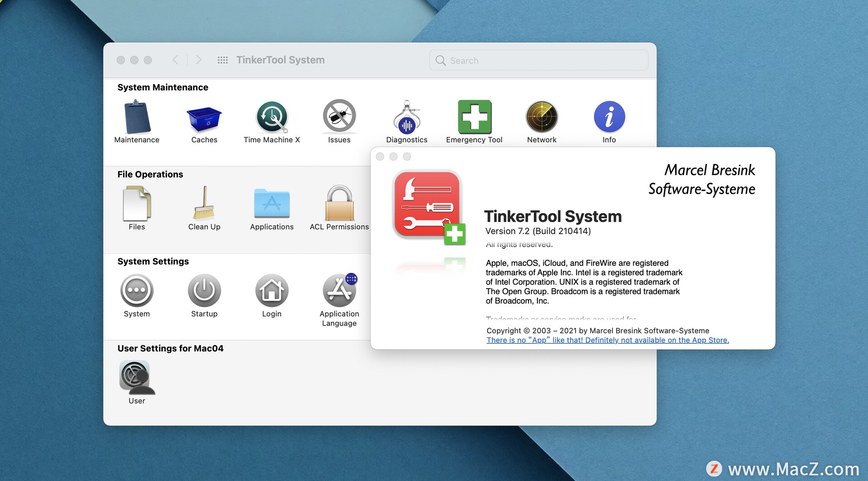Click the File Operations section heading

(150, 174)
